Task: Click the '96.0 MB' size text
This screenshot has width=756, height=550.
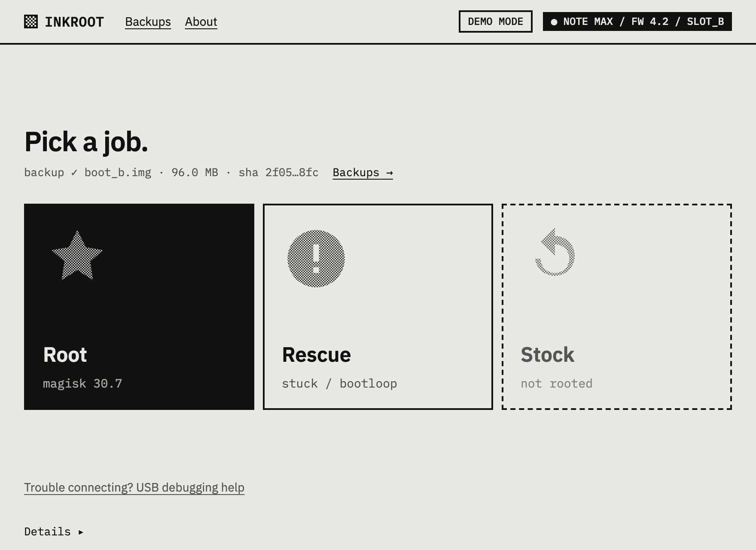Action: [195, 172]
